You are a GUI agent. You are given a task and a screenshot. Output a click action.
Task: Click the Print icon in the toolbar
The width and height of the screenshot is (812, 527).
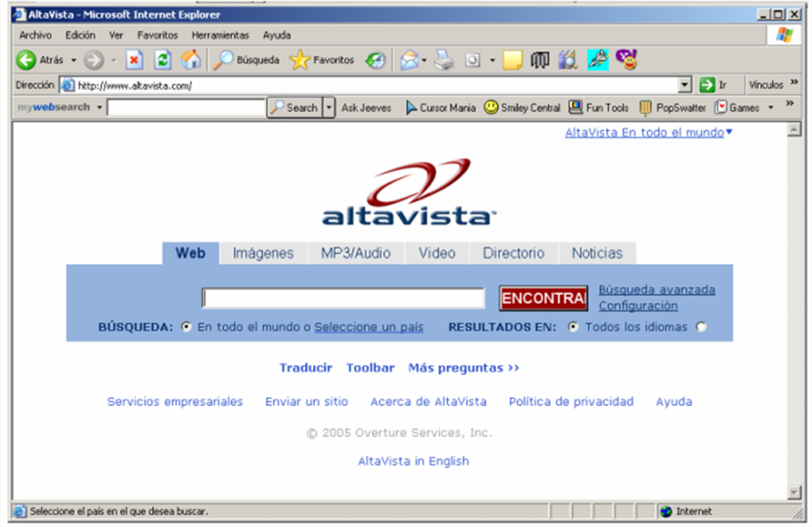click(442, 59)
